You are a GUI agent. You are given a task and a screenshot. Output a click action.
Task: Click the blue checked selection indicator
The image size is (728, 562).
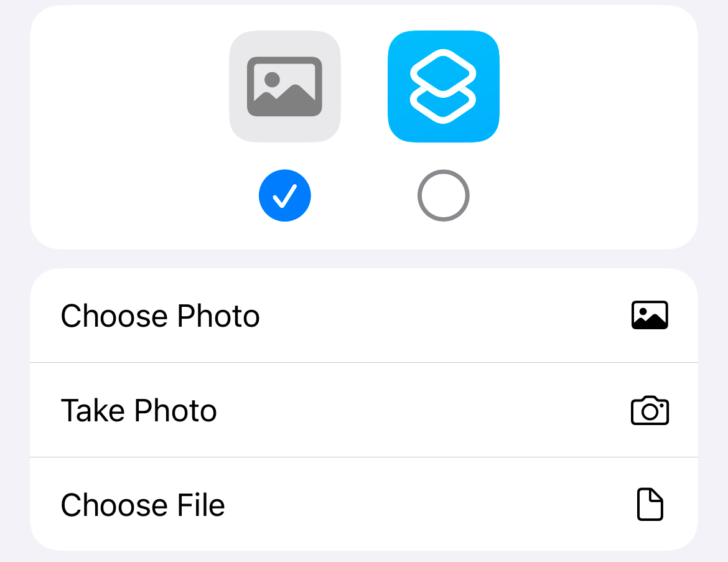(284, 196)
